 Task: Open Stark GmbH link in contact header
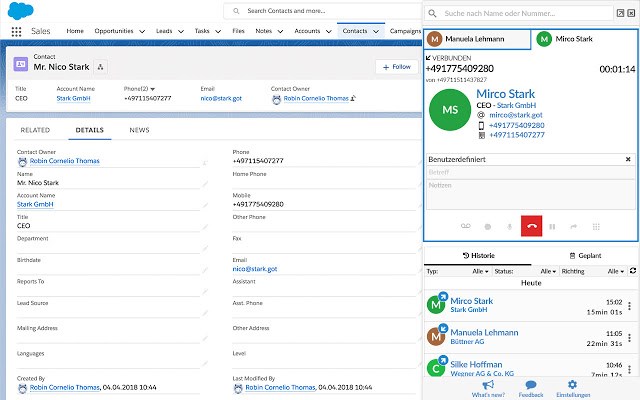[73, 98]
